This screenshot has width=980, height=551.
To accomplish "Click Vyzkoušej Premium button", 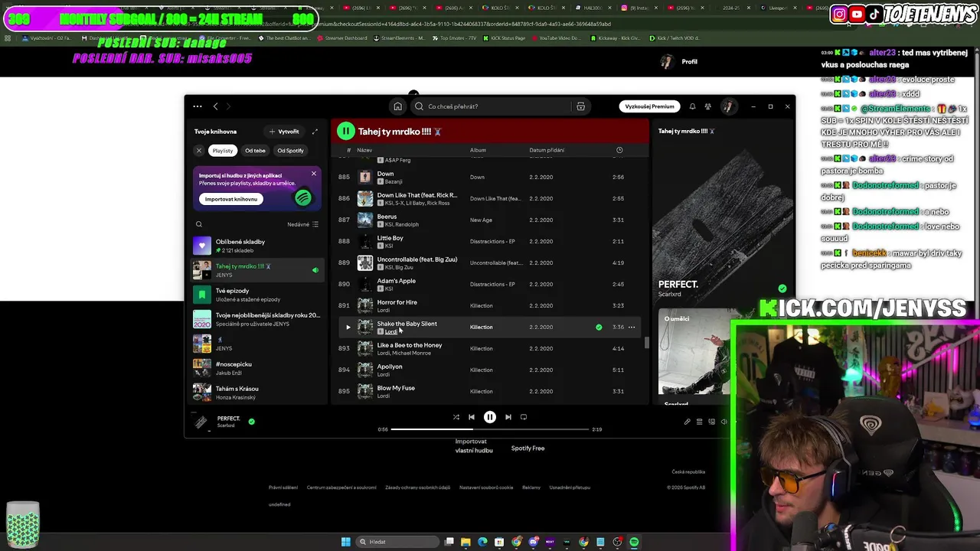I will 649,106.
